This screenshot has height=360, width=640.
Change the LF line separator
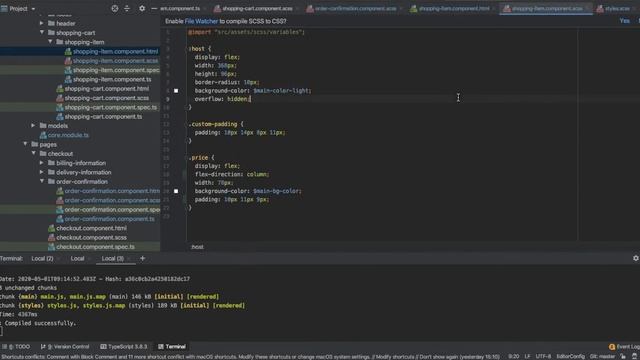527,356
